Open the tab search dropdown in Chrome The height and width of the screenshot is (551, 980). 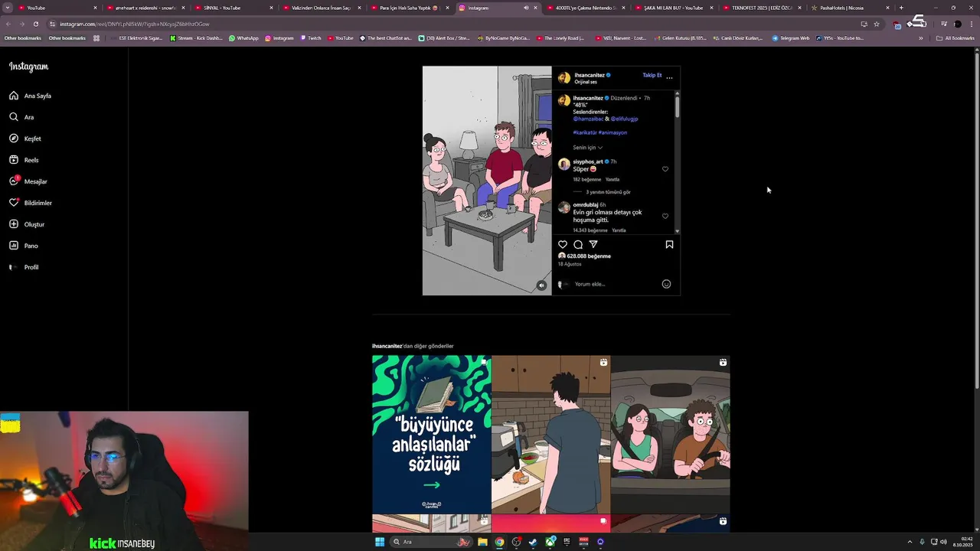point(8,8)
